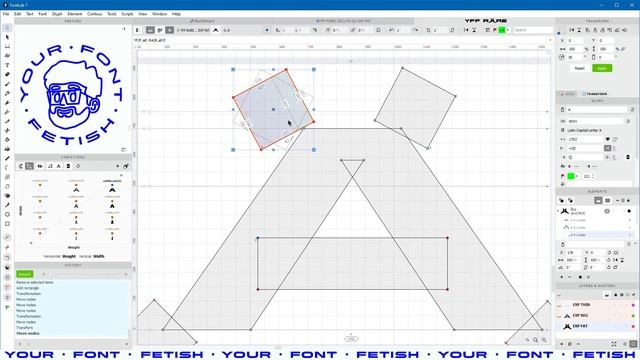Viewport: 640px width, 360px height.
Task: Click the green flag color swatch in the Glyph panel
Action: click(571, 176)
